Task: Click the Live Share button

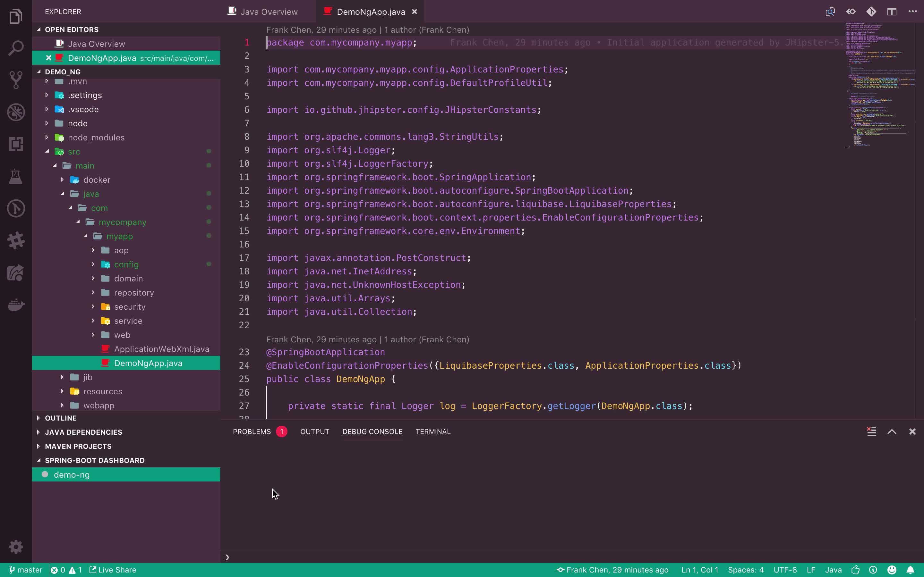Action: [113, 570]
